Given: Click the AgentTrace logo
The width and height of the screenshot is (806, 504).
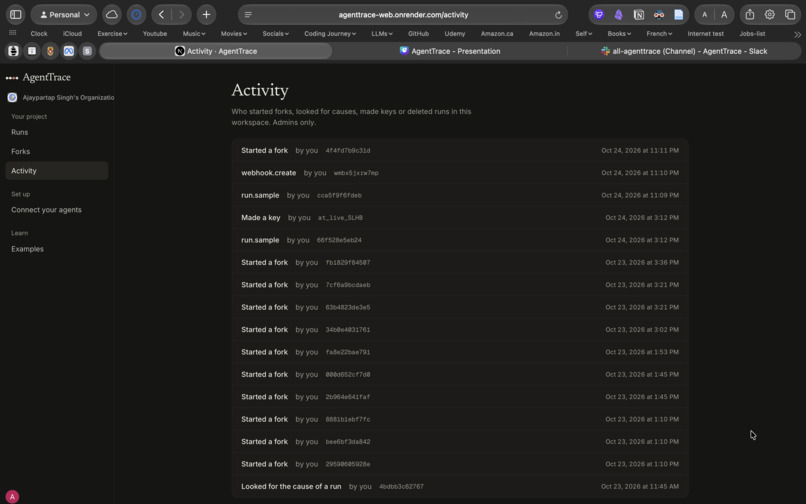Looking at the screenshot, I should (x=38, y=77).
